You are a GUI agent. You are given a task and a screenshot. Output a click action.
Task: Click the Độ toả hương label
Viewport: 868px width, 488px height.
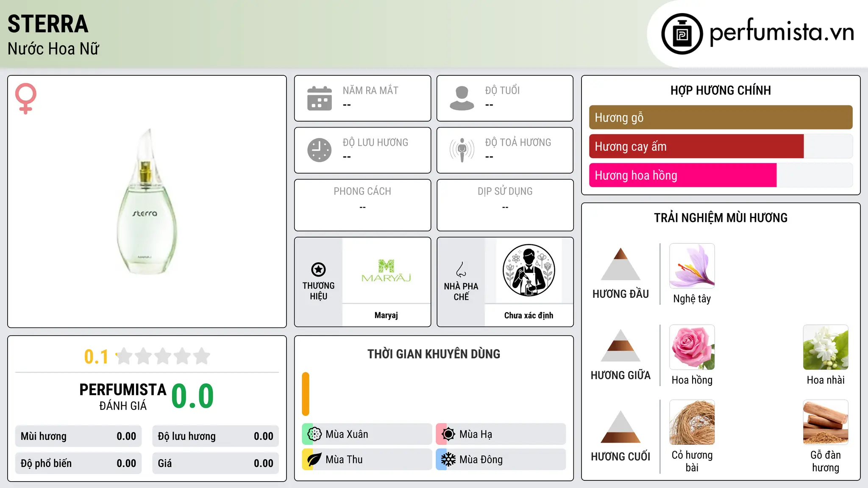click(518, 142)
